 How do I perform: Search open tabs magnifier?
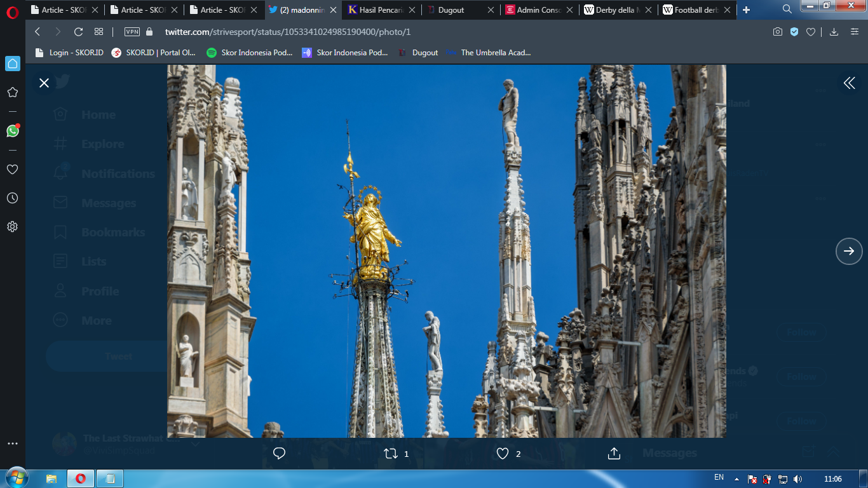(787, 10)
